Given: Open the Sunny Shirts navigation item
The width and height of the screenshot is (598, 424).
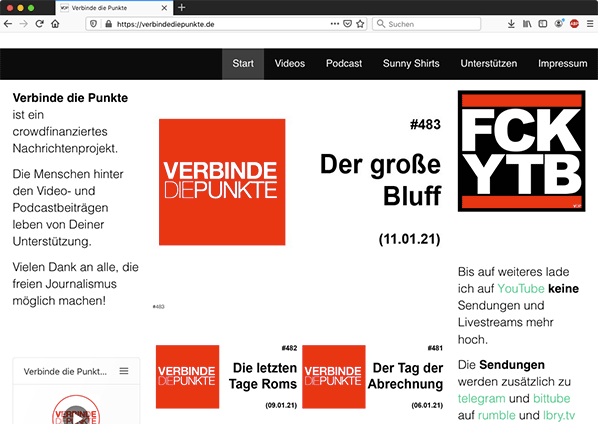Looking at the screenshot, I should click(x=411, y=63).
